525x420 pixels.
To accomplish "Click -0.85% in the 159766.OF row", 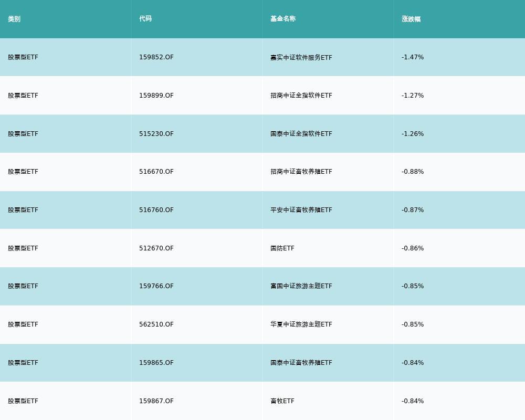I will click(x=413, y=286).
